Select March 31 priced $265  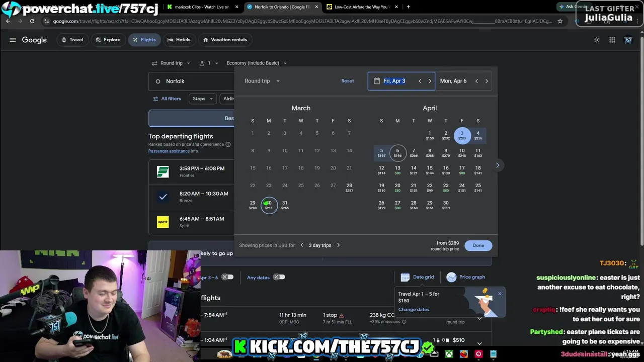(x=285, y=205)
